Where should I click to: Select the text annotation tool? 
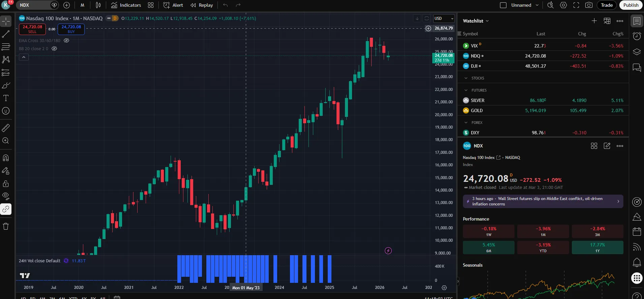(x=6, y=98)
